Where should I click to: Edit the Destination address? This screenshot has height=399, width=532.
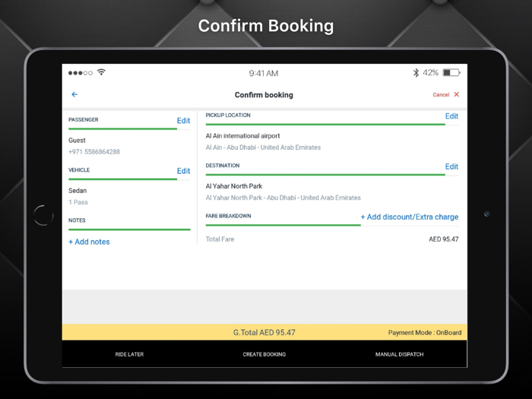point(451,166)
